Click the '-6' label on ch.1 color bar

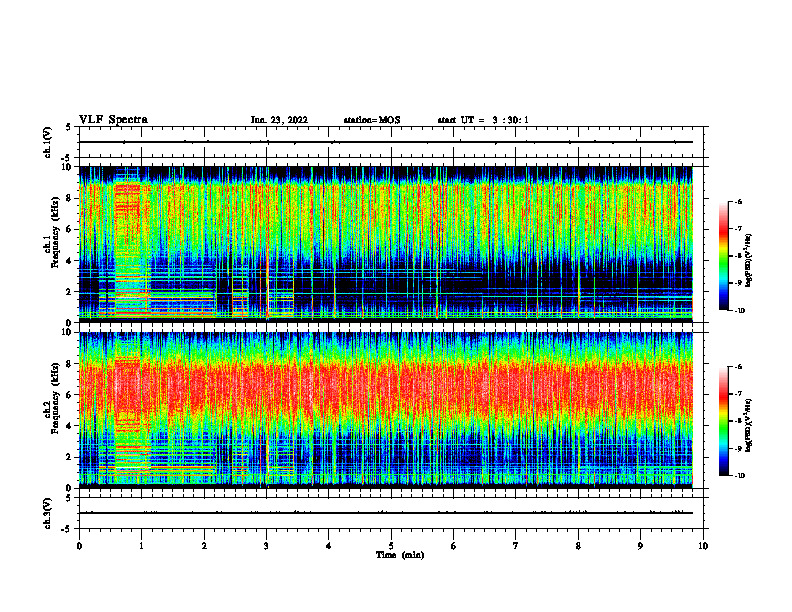pos(739,201)
